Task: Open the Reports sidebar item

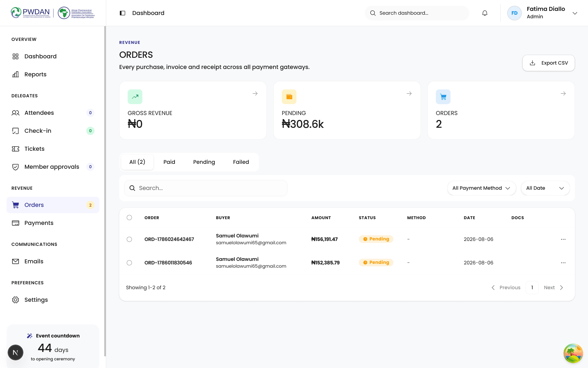Action: click(53, 74)
